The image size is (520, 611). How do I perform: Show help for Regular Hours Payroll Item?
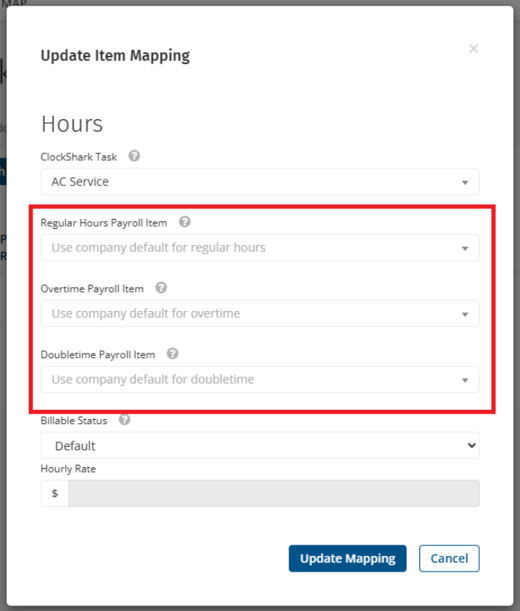click(184, 222)
